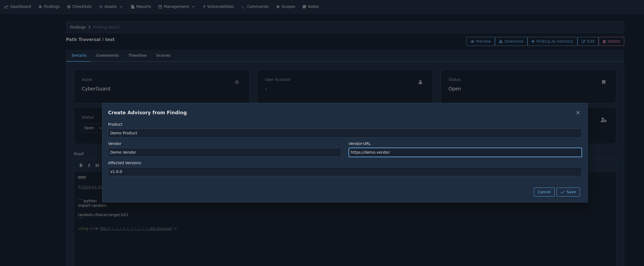Toggle heading in Proof editor
The height and width of the screenshot is (266, 644).
coord(97,165)
